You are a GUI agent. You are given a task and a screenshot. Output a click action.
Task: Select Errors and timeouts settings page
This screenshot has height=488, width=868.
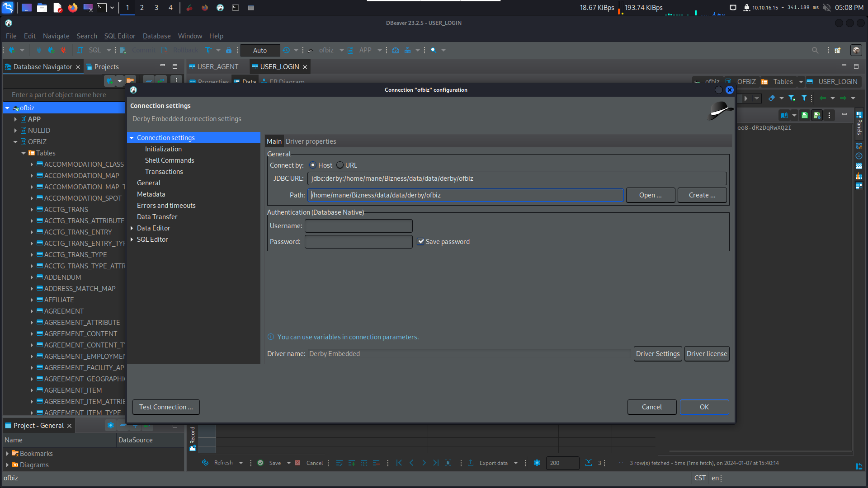(166, 206)
